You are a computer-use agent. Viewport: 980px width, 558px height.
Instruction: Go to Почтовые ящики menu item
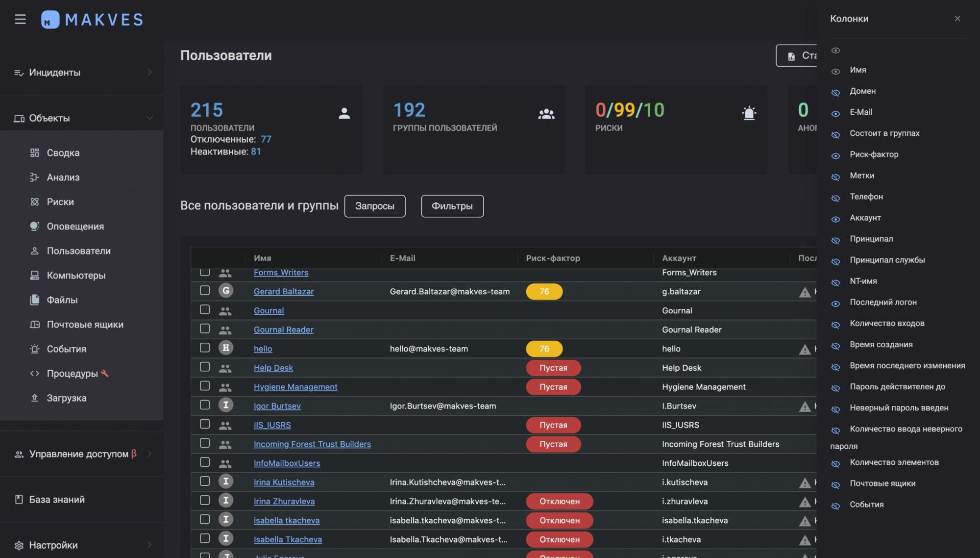pyautogui.click(x=85, y=325)
